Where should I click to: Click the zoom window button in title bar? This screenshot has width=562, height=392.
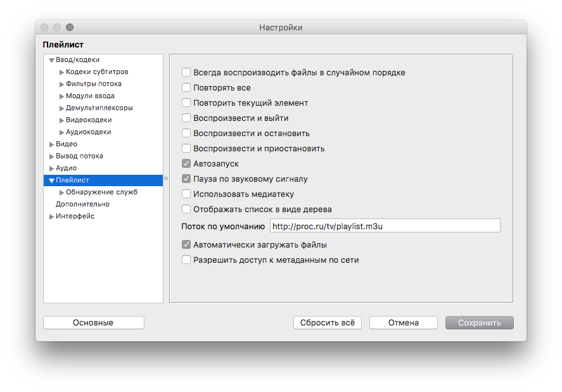click(x=70, y=27)
